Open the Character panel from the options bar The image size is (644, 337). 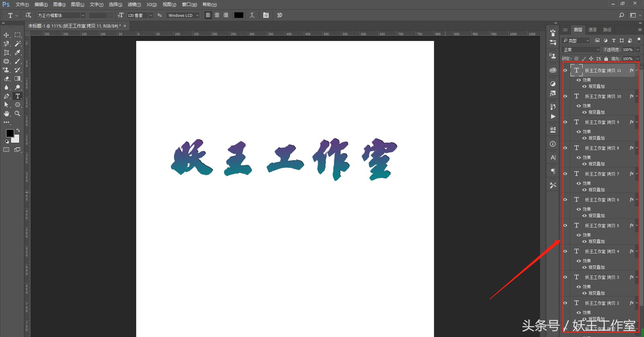pyautogui.click(x=266, y=15)
